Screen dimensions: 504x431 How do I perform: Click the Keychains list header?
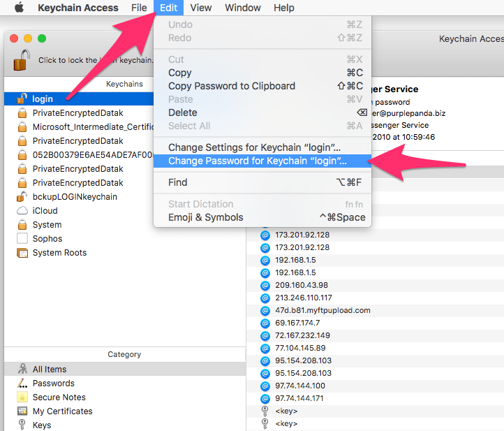point(124,84)
